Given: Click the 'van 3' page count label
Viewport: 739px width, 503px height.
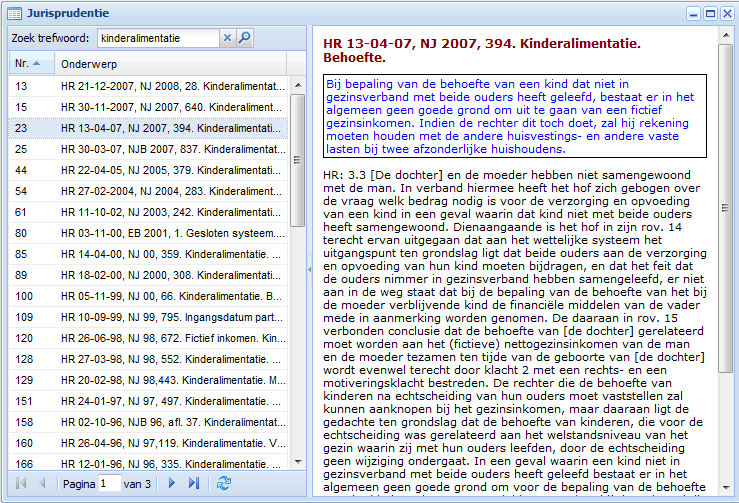Looking at the screenshot, I should tap(137, 484).
